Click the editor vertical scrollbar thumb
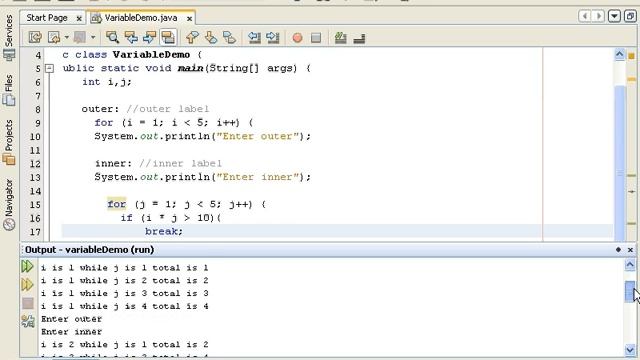Screen dimensions: 640x360 (x=620, y=163)
